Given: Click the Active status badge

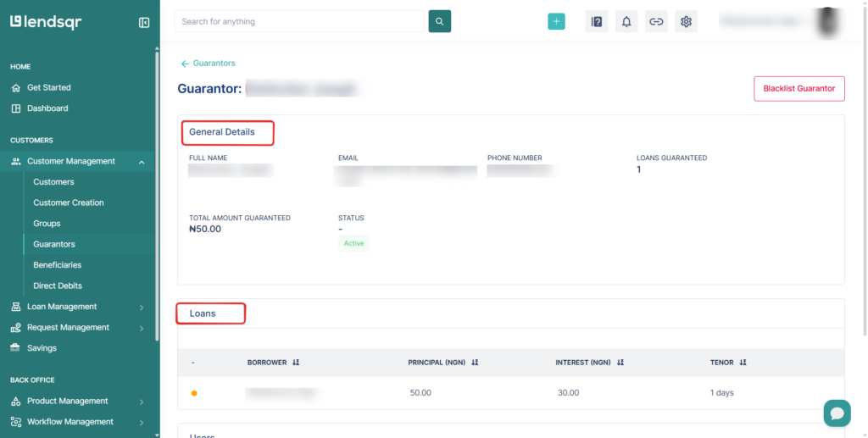Looking at the screenshot, I should (353, 243).
